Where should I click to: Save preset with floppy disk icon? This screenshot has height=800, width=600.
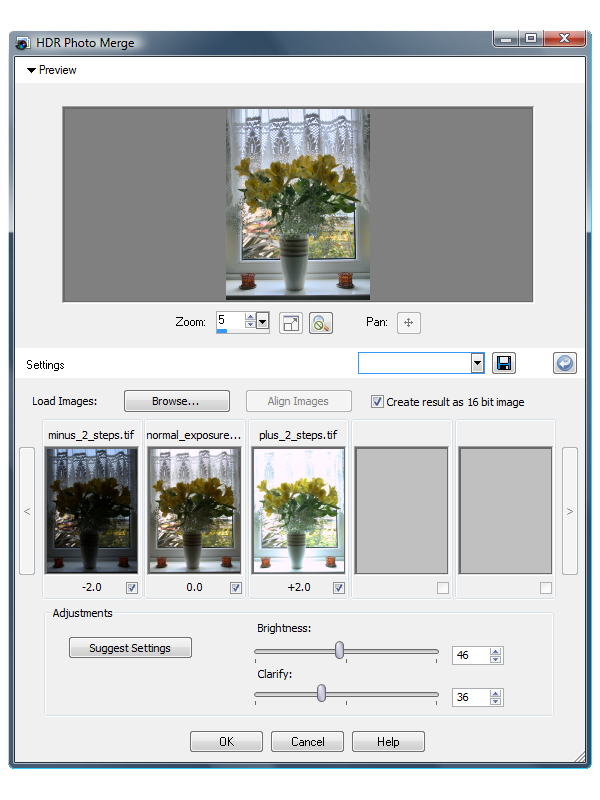point(504,363)
